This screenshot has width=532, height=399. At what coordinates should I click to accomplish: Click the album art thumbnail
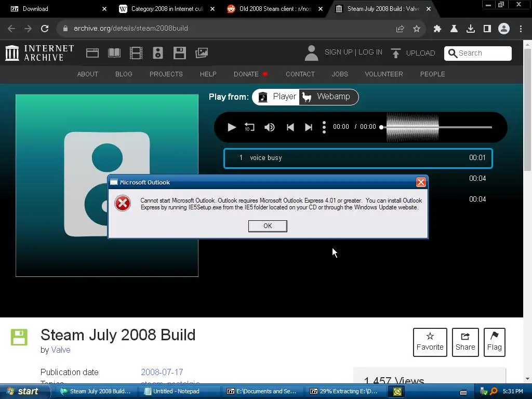[107, 185]
